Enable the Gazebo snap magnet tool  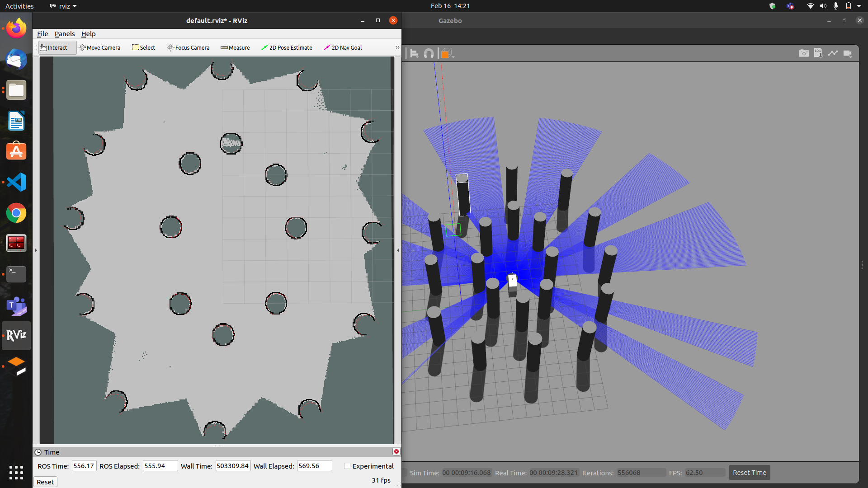coord(429,54)
